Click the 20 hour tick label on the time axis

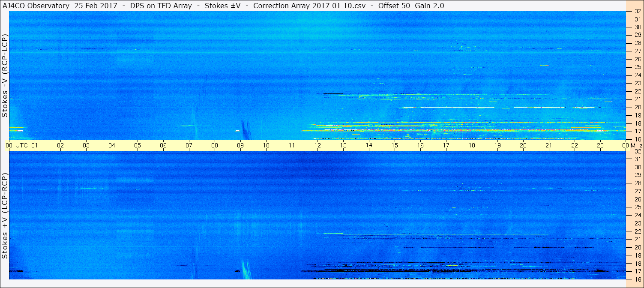click(523, 145)
